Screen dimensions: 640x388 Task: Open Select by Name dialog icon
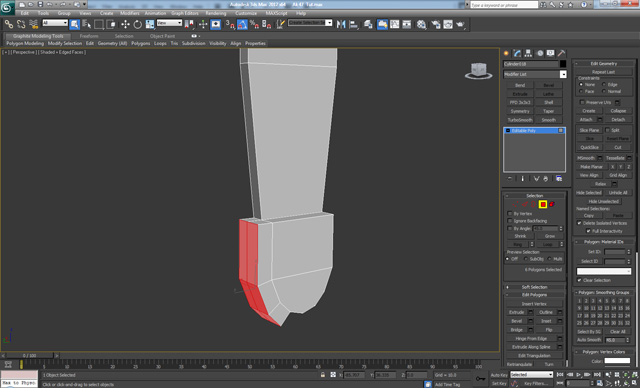[x=87, y=24]
